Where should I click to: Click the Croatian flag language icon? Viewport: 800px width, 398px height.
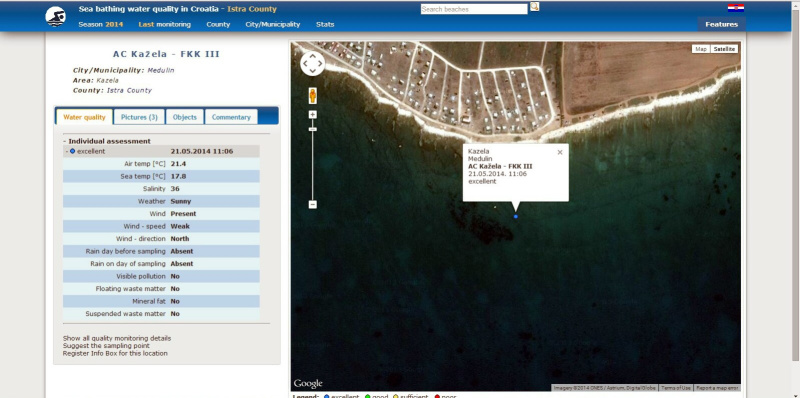(735, 8)
